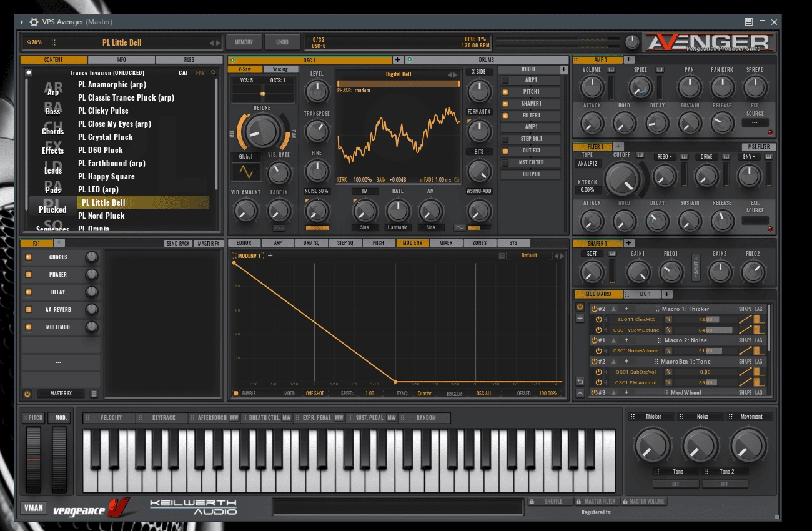812x531 pixels.
Task: Enable the ARP1 route checkbox
Action: [x=505, y=80]
